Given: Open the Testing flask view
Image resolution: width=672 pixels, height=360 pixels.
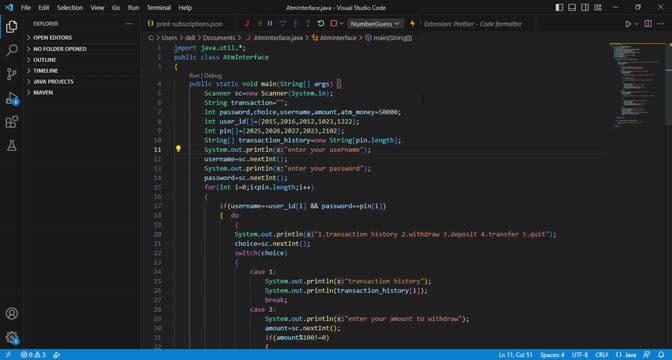Looking at the screenshot, I should pos(12,146).
